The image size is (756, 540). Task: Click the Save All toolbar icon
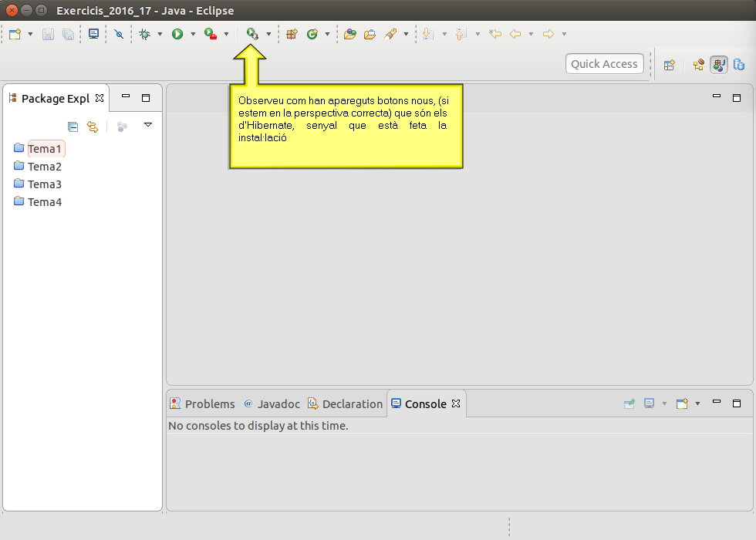68,34
